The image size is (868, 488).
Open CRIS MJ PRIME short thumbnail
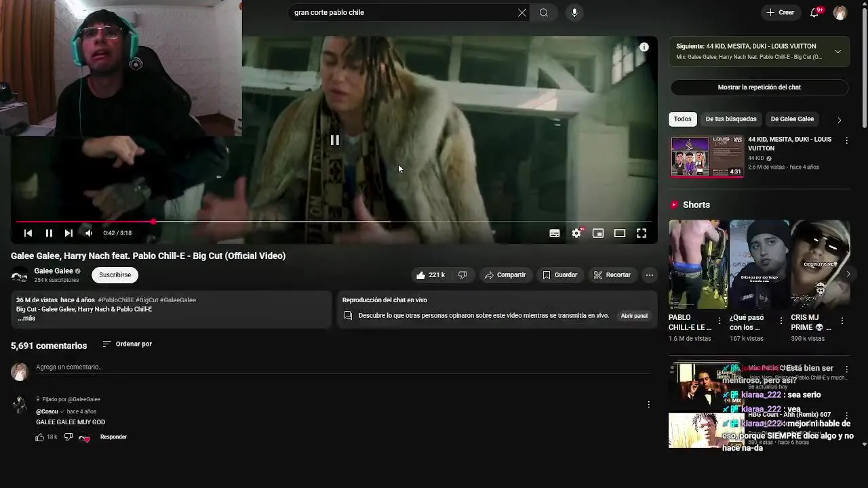(820, 264)
